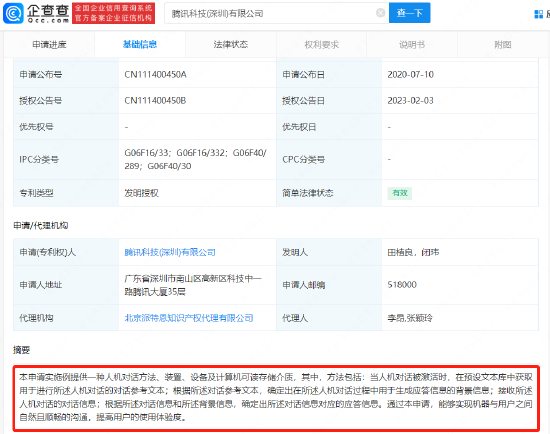Image resolution: width=550 pixels, height=434 pixels.
Task: Click the 申请/代理机构 section heading
Action: 41,225
